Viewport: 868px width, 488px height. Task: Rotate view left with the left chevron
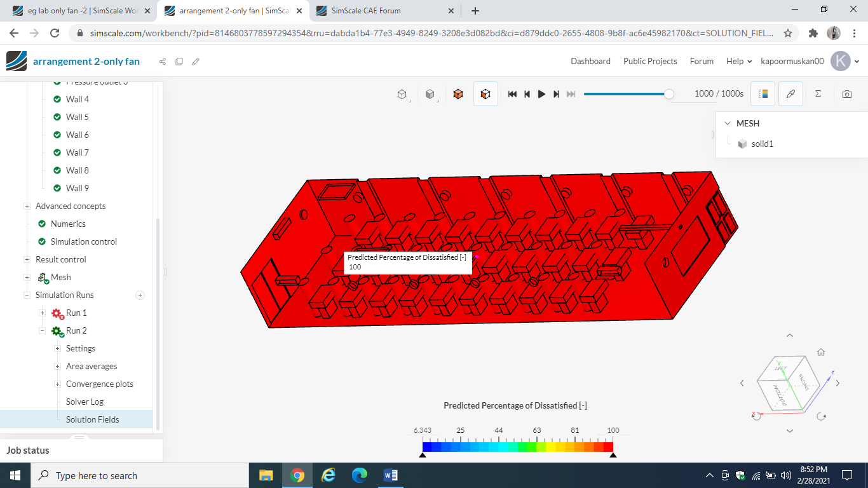tap(742, 383)
